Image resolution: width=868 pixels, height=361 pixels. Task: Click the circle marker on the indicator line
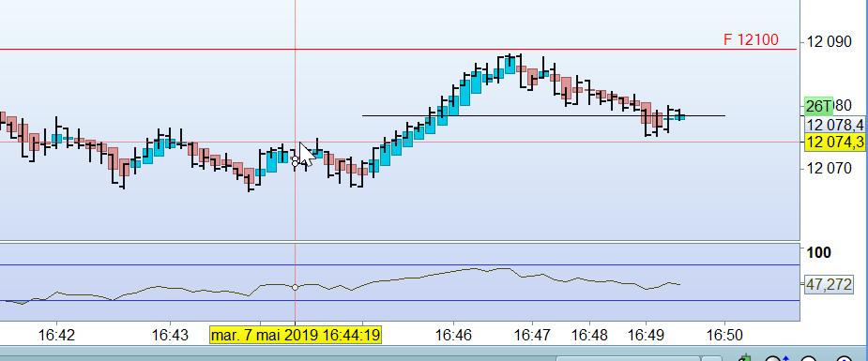295,287
